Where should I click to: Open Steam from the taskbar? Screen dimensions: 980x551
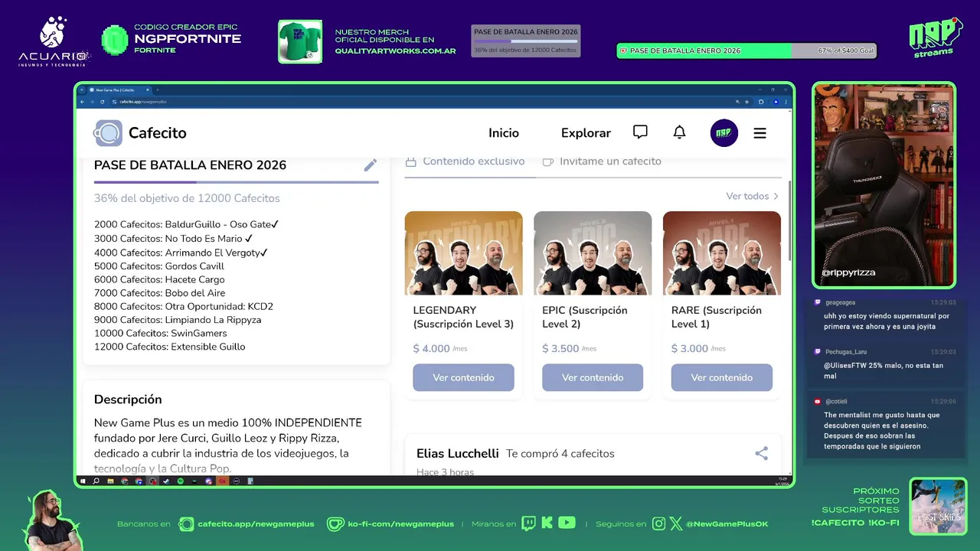coord(166,481)
